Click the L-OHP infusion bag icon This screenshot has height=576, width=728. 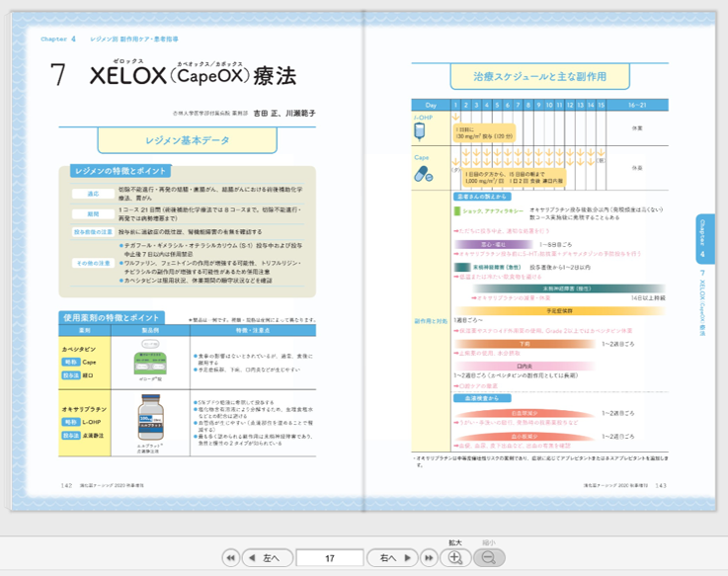click(x=419, y=131)
